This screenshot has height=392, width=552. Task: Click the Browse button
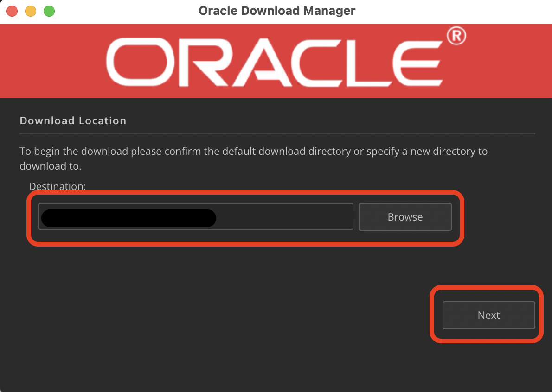(x=405, y=217)
